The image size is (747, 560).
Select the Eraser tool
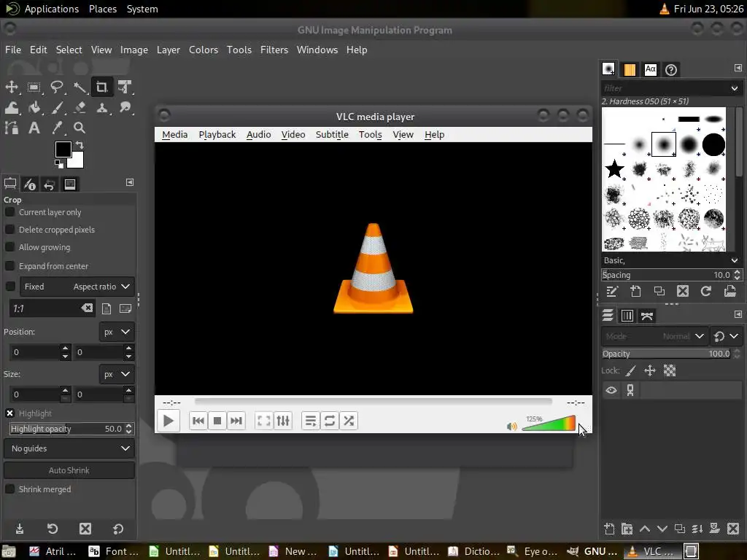(x=80, y=108)
